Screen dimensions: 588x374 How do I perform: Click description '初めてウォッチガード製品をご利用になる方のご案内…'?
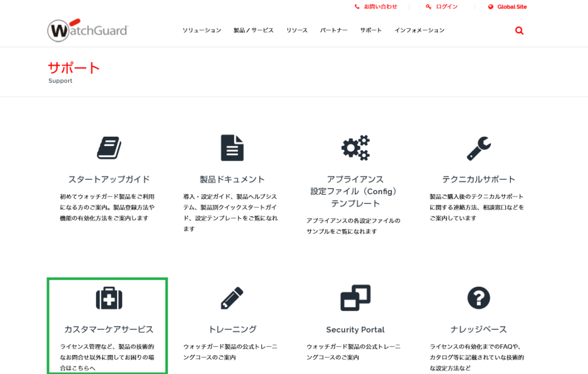[107, 207]
